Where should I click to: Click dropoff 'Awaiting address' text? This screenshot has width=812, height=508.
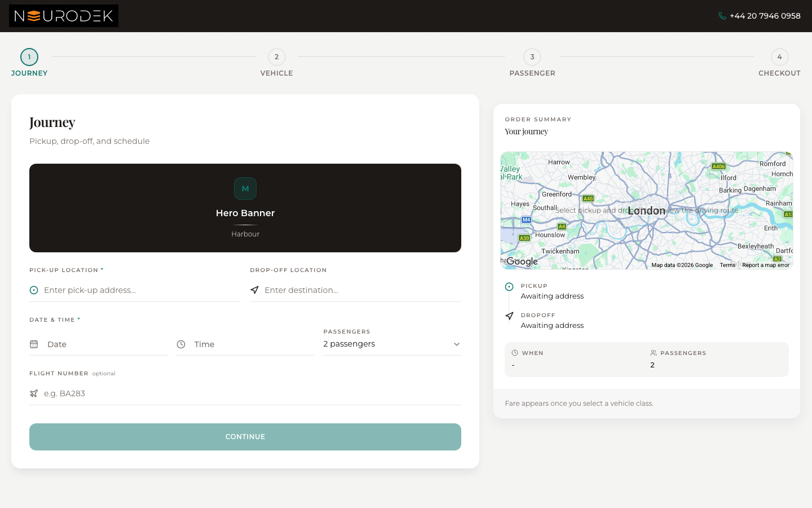(x=552, y=325)
